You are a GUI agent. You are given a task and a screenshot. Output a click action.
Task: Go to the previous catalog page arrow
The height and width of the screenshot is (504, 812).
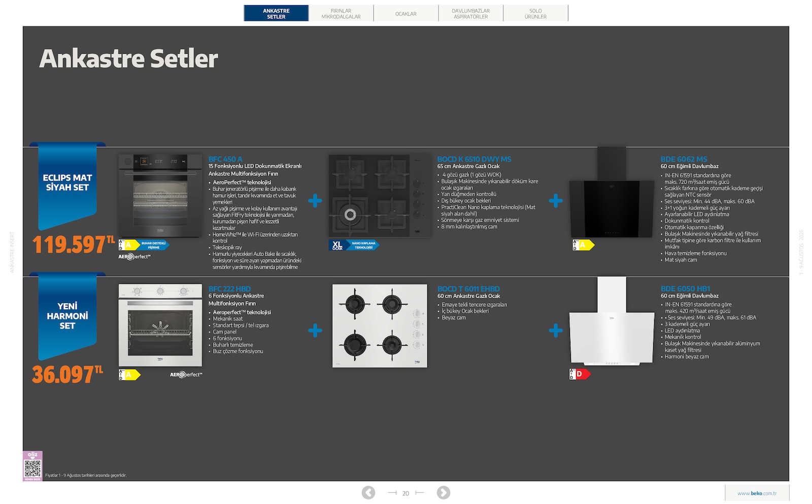tap(368, 493)
